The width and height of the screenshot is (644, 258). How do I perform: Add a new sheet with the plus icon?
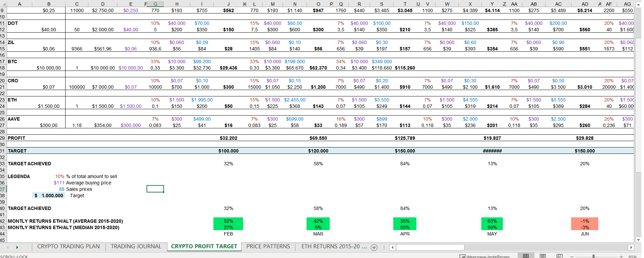[374, 248]
